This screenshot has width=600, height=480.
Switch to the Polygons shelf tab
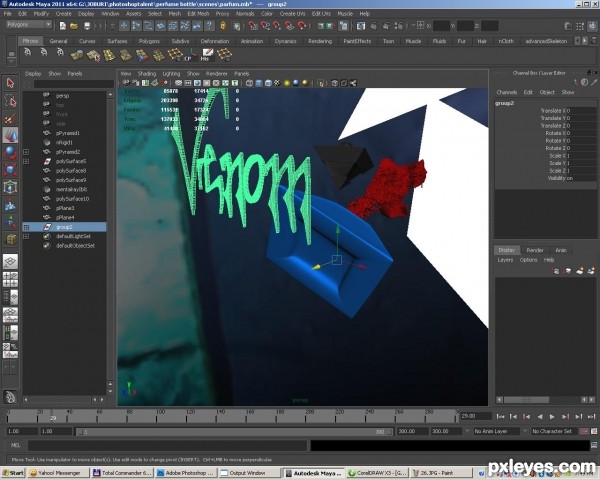click(x=149, y=41)
